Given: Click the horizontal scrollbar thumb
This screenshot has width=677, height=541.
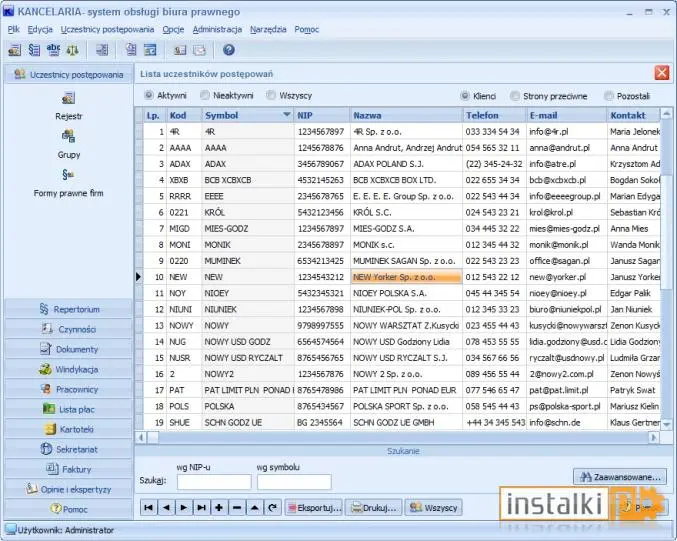Looking at the screenshot, I should (x=153, y=437).
